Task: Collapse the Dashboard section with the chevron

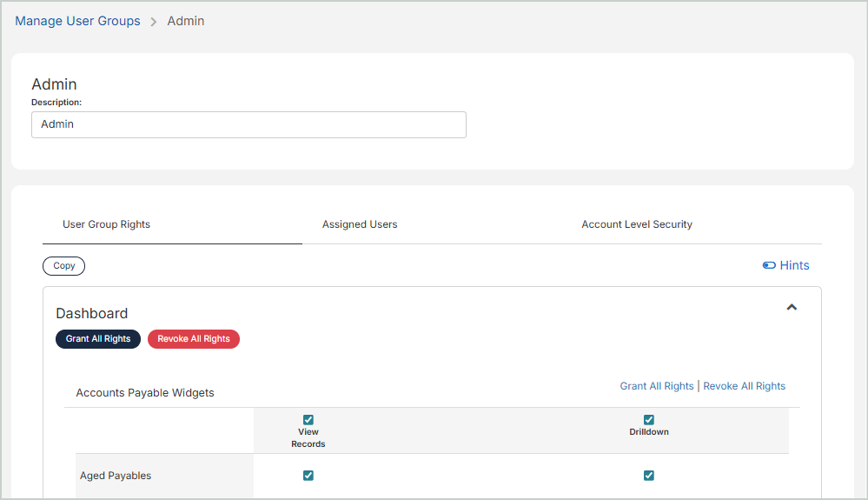Action: (792, 307)
